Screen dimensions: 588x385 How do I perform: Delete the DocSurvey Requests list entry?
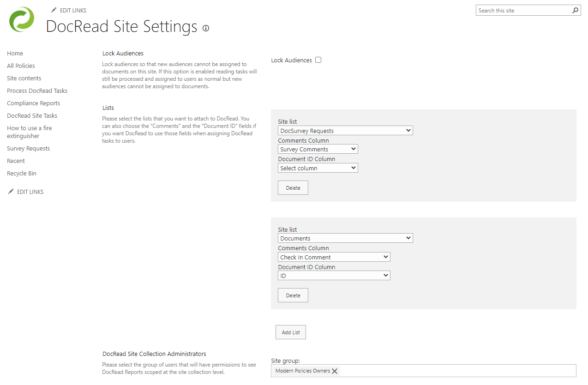(x=293, y=188)
